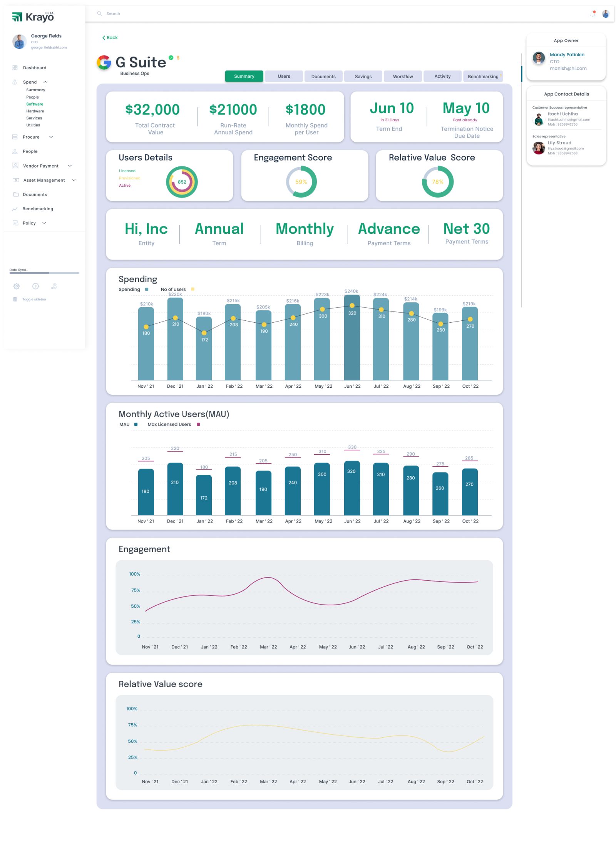Click the Policy sidebar icon
This screenshot has width=616, height=841.
coord(15,223)
